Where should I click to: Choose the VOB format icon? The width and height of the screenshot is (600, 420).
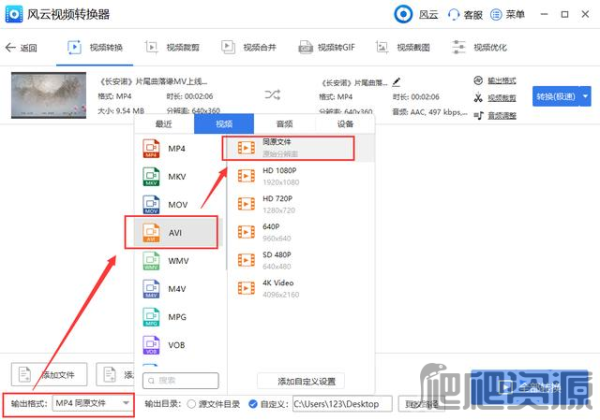[151, 345]
